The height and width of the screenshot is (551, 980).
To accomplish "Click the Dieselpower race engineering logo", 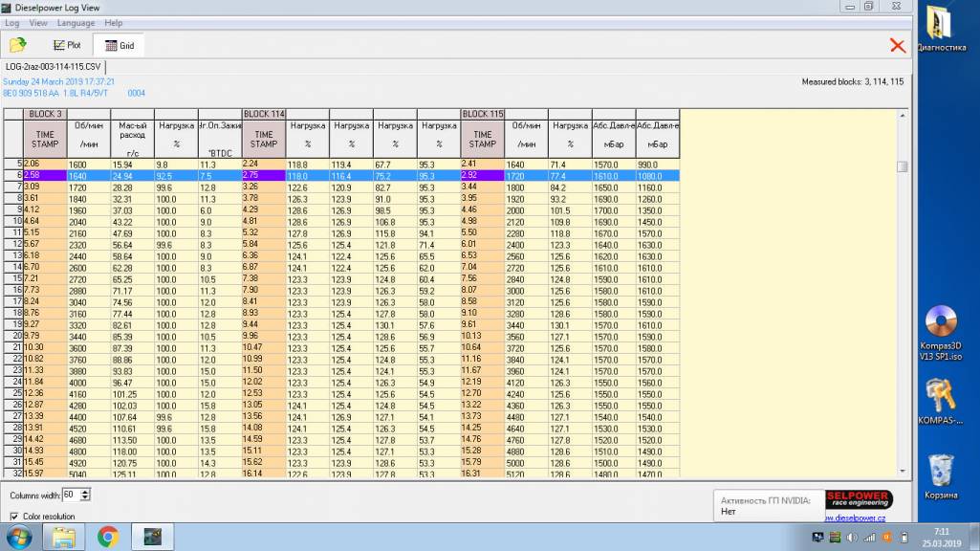I will [858, 499].
